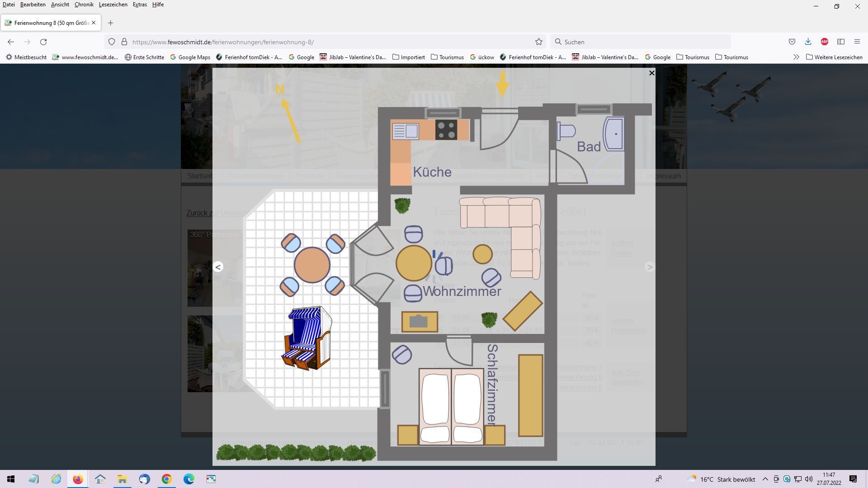Close the floor plan lightbox
The width and height of the screenshot is (868, 488).
tap(651, 73)
